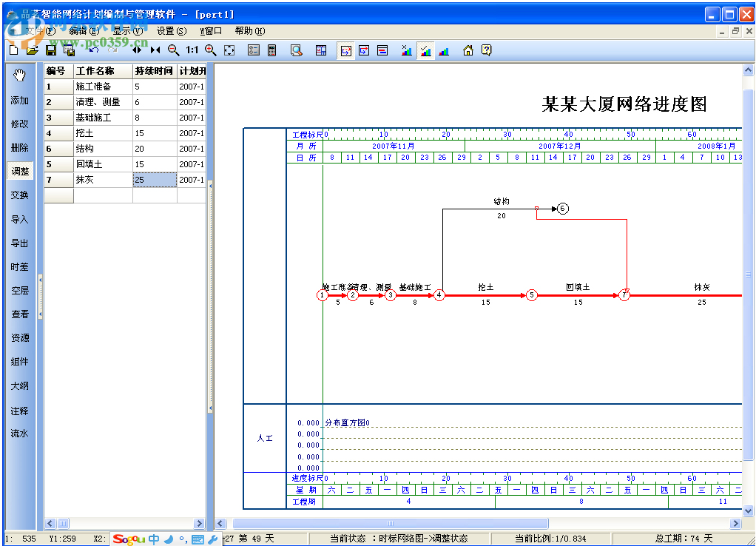The height and width of the screenshot is (546, 756).
Task: Click the print preview magnifier icon
Action: click(297, 50)
